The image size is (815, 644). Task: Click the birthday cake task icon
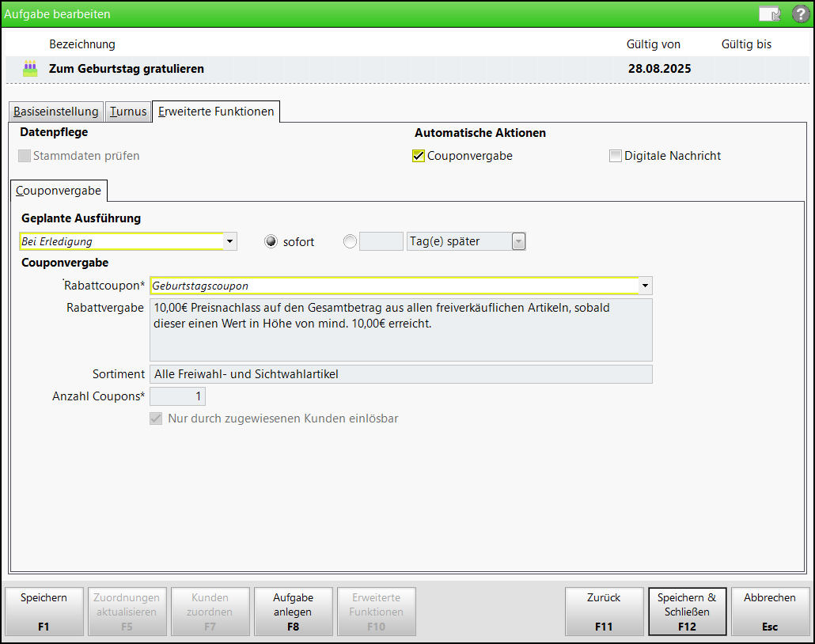click(30, 69)
